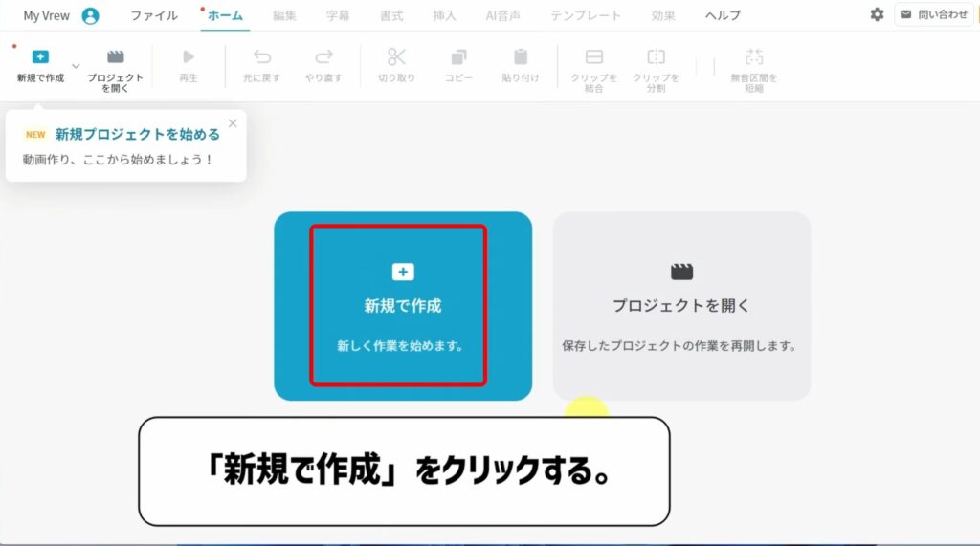Open the My Vrew profile avatar

pyautogui.click(x=90, y=15)
